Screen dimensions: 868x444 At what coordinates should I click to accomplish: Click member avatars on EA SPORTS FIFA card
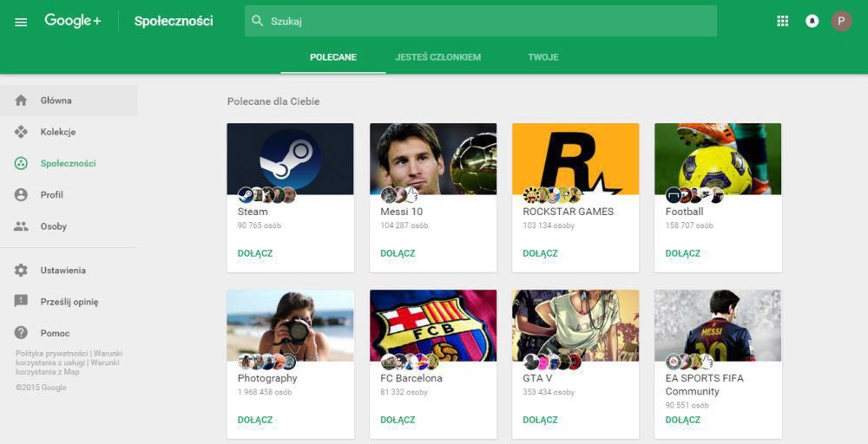689,362
